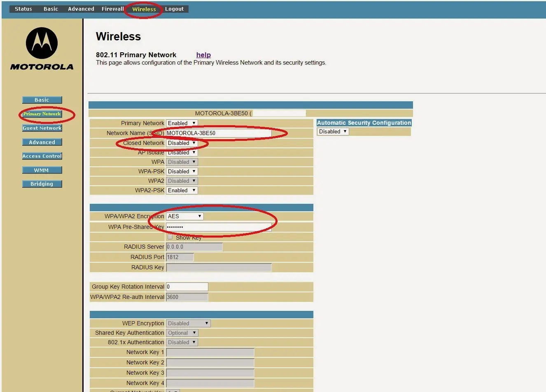The width and height of the screenshot is (546, 392).
Task: Open the Primary Network Enabled dropdown
Action: [182, 123]
